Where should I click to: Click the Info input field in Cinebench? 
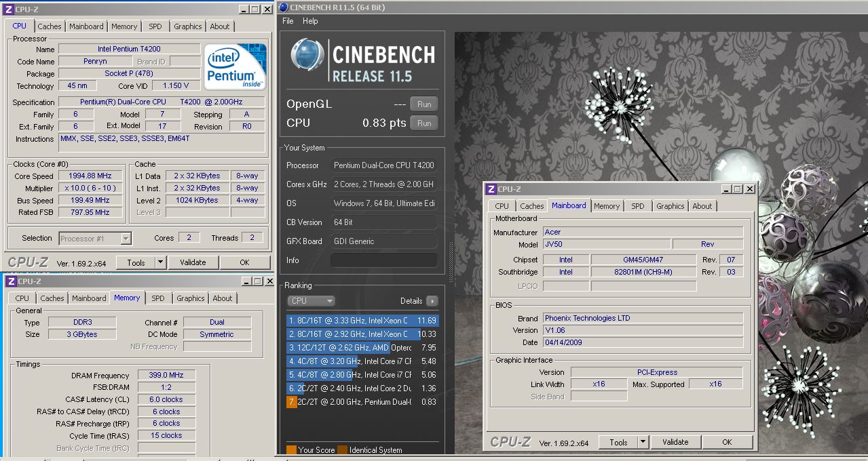pyautogui.click(x=384, y=260)
